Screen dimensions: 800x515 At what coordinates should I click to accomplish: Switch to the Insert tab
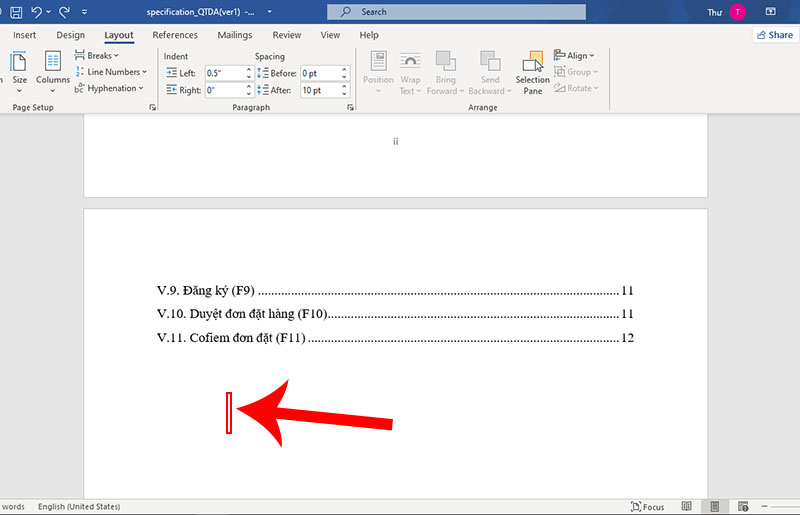pos(24,35)
